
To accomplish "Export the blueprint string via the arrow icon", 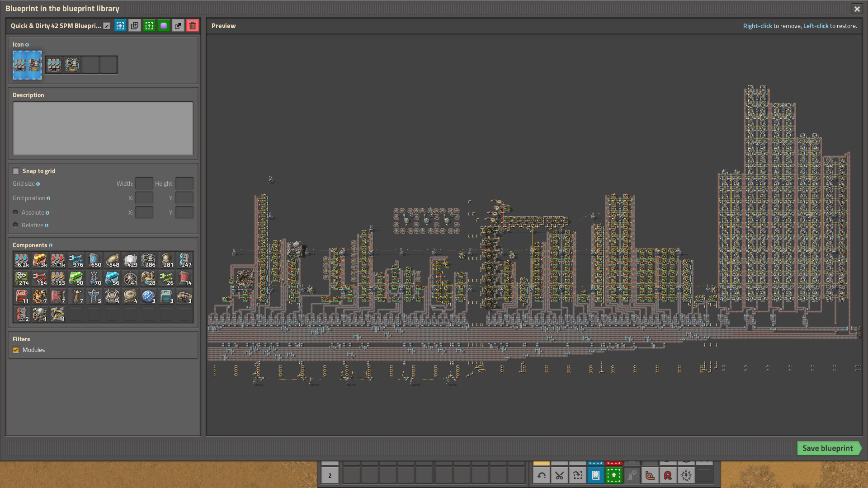I will click(178, 26).
